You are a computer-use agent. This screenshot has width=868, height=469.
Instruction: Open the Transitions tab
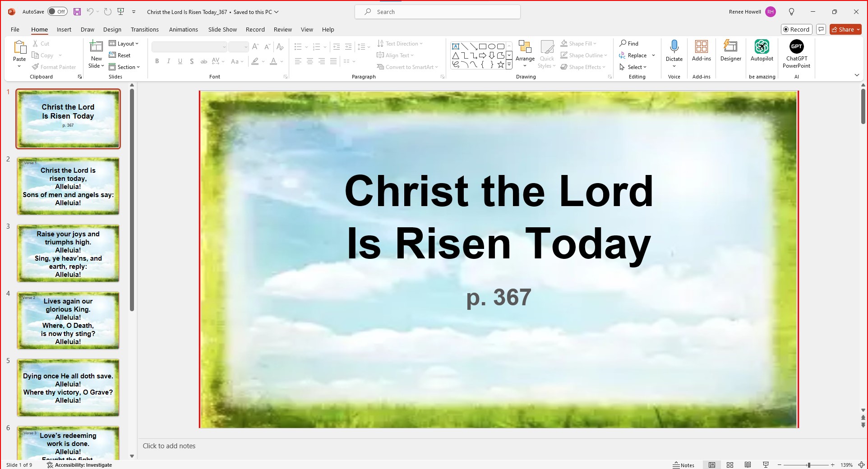tap(144, 30)
